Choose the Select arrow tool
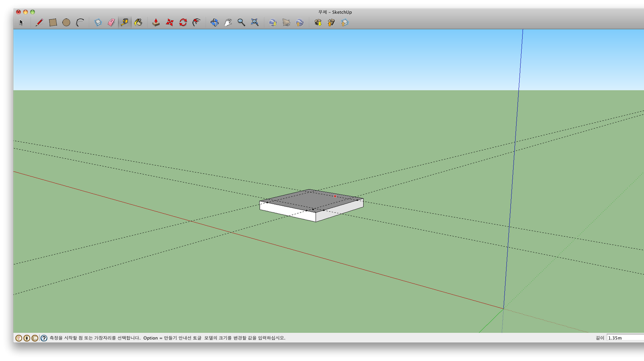 pyautogui.click(x=21, y=23)
